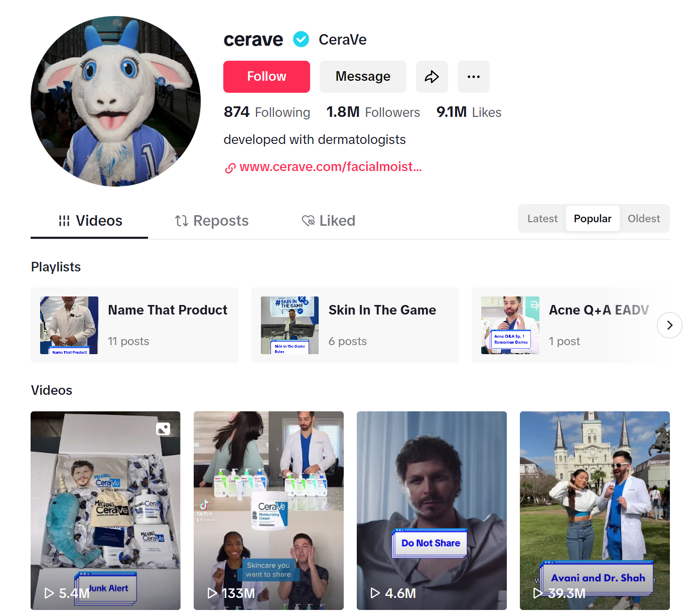Open the Skin In The Game playlist
This screenshot has width=695, height=616.
355,325
